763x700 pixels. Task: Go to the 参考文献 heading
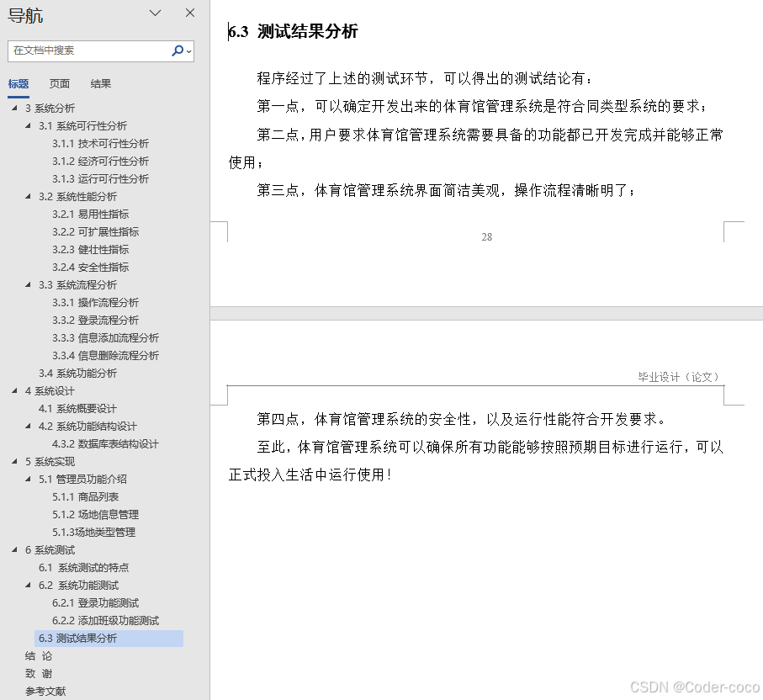click(x=45, y=692)
